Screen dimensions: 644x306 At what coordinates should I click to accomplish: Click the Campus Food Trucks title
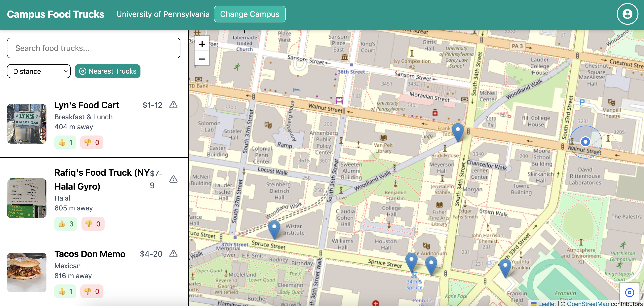[x=55, y=14]
